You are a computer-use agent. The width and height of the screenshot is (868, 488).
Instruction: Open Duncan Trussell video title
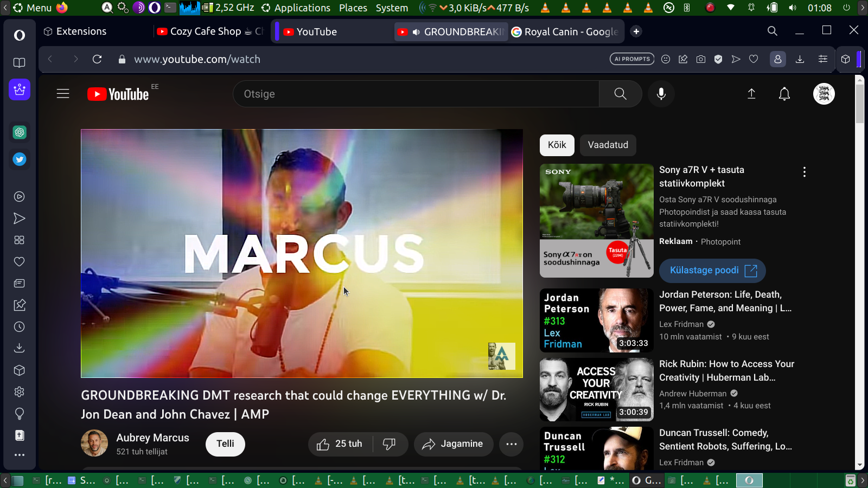726,439
